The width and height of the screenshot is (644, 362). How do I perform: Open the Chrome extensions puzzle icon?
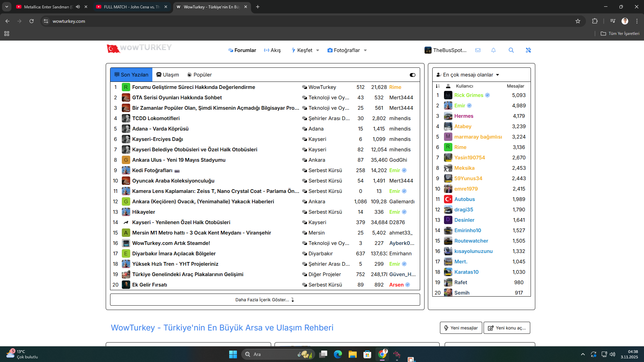[x=595, y=21]
